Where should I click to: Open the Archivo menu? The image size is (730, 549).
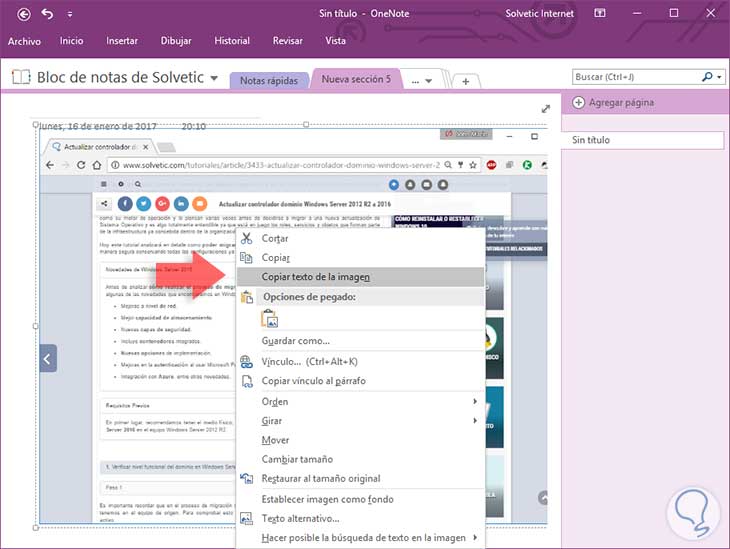[24, 41]
